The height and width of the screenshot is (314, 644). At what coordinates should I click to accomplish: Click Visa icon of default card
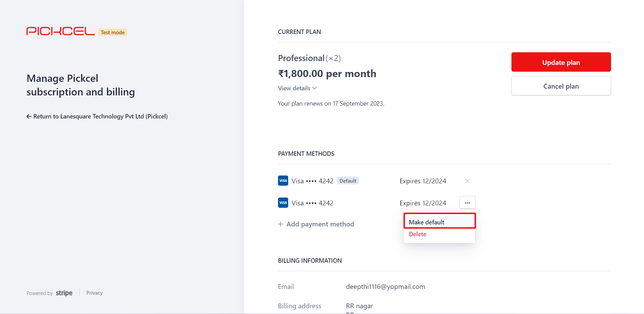pos(283,181)
